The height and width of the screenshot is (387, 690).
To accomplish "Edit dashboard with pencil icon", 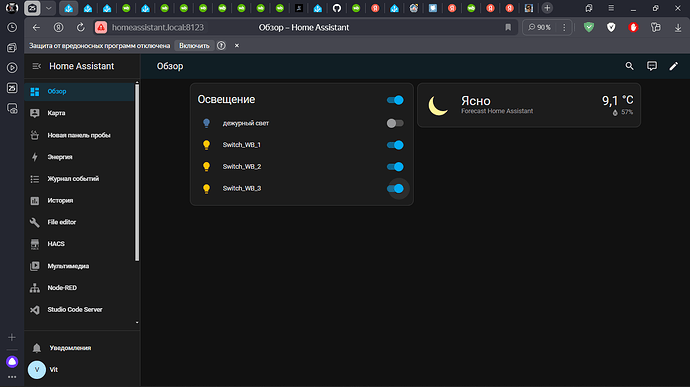I will pyautogui.click(x=674, y=66).
